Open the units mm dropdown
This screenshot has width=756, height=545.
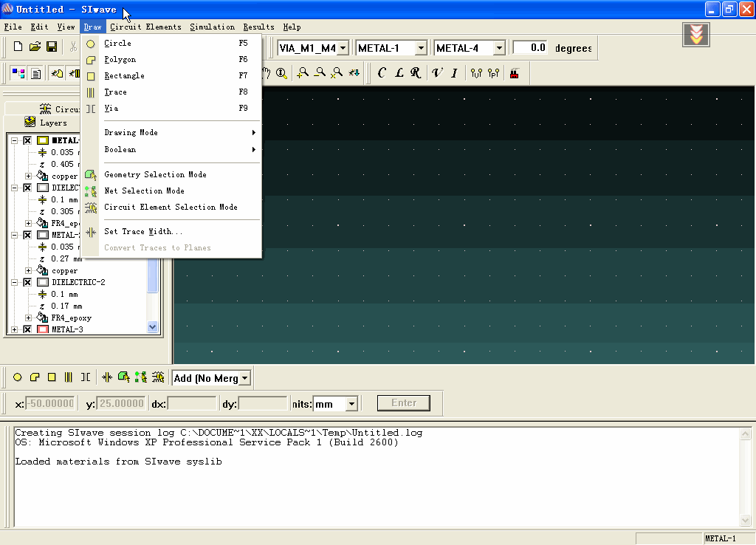(352, 404)
